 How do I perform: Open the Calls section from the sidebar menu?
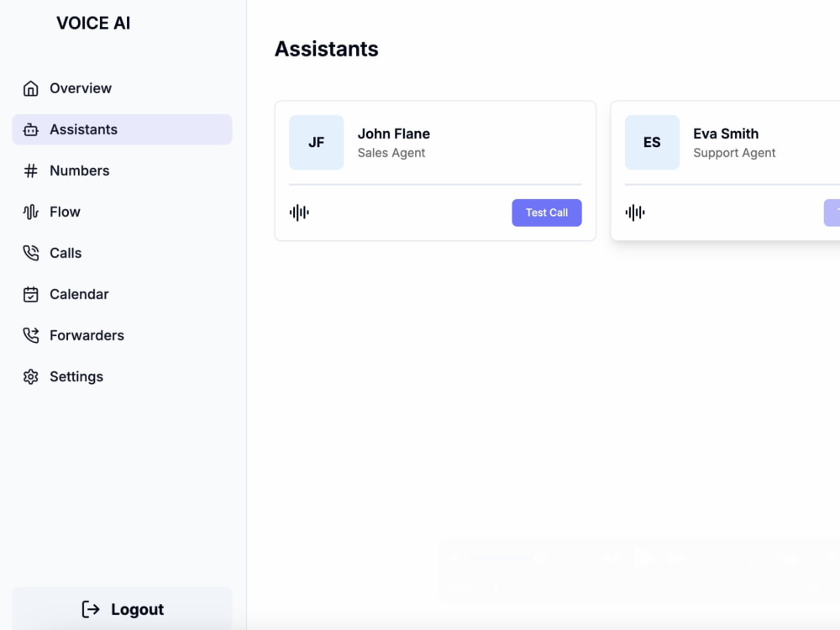pos(66,253)
